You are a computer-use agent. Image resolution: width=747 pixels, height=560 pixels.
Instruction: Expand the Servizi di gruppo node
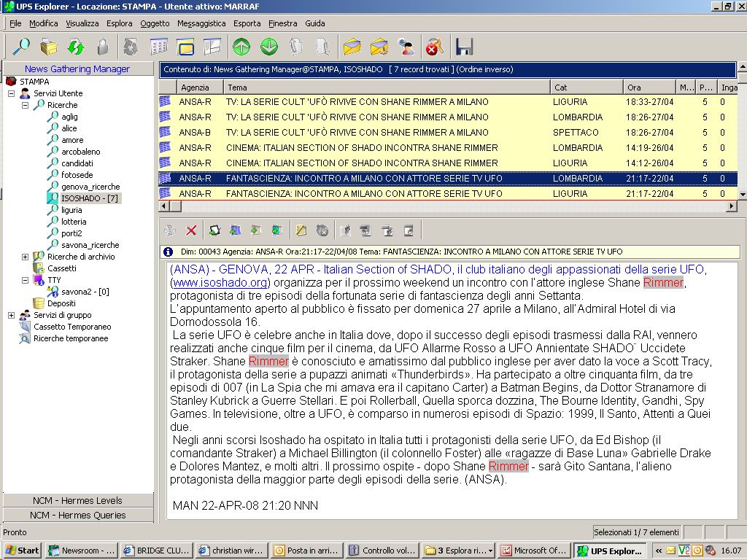point(11,315)
